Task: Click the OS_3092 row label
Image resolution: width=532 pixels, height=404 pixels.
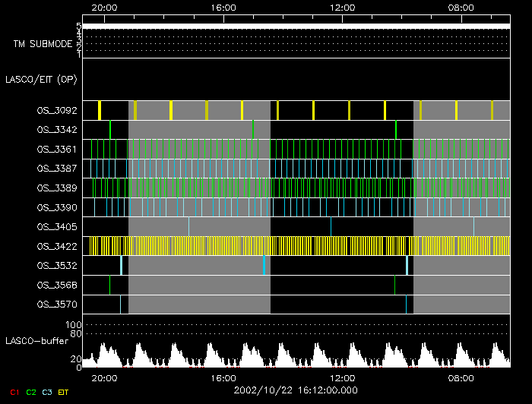Action: pos(56,111)
